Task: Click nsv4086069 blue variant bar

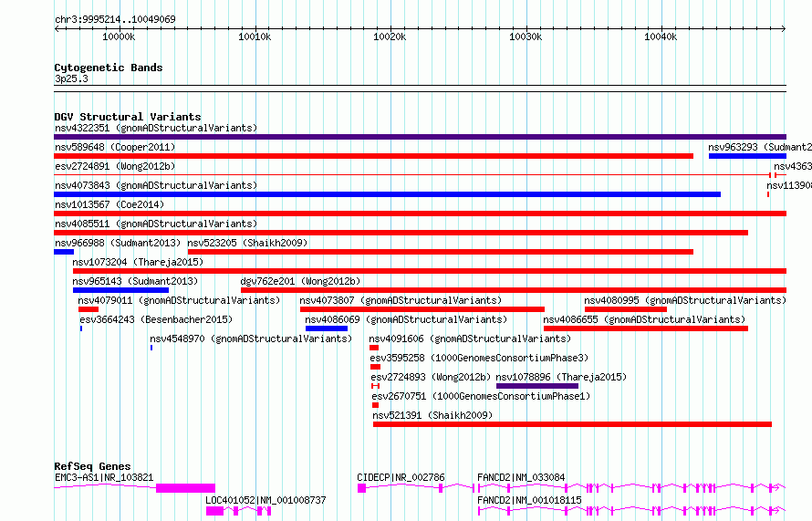Action: pos(327,328)
